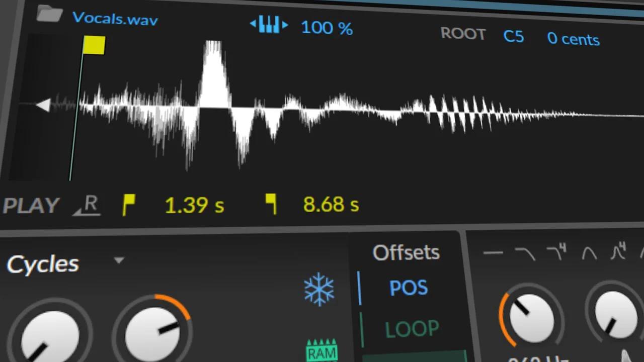
Task: Change the root note C5
Action: point(513,37)
